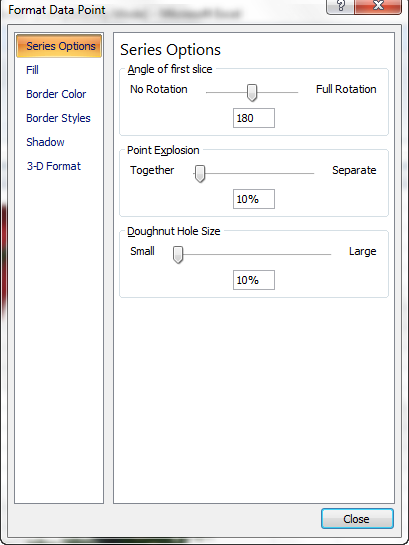The image size is (409, 545).
Task: Click explosion slider track toward Separate
Action: 260,173
